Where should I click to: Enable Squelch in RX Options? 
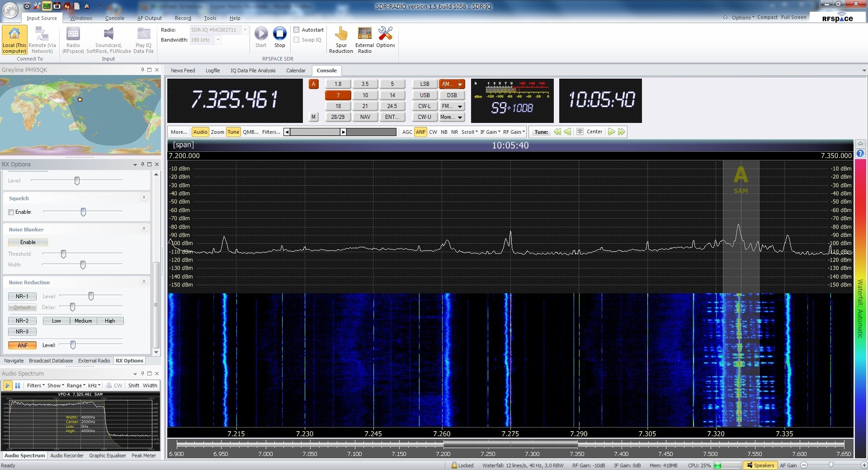(x=11, y=212)
